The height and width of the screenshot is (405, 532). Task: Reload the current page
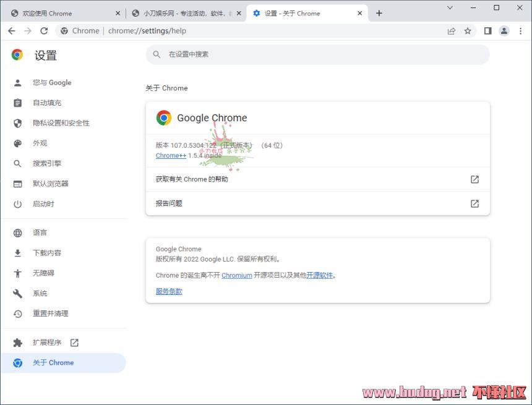pyautogui.click(x=44, y=31)
